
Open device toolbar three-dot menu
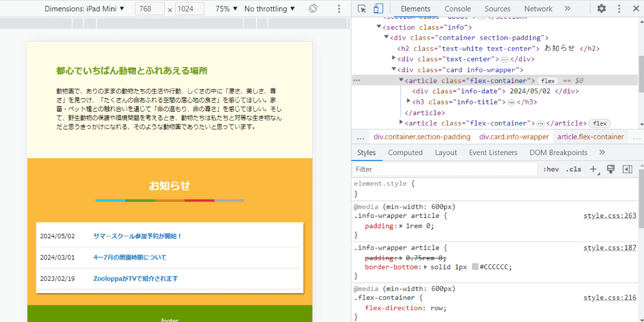coord(339,9)
